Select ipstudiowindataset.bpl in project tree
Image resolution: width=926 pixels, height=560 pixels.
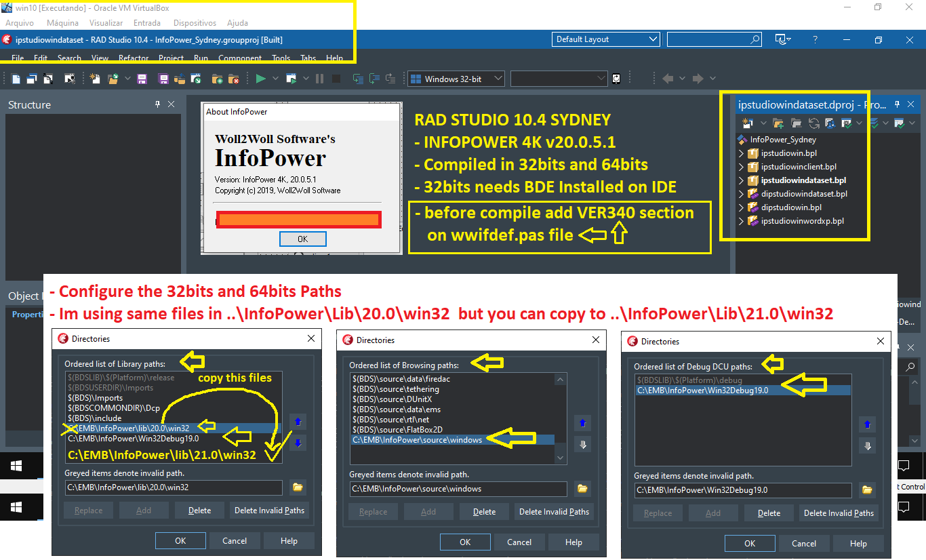tap(803, 180)
